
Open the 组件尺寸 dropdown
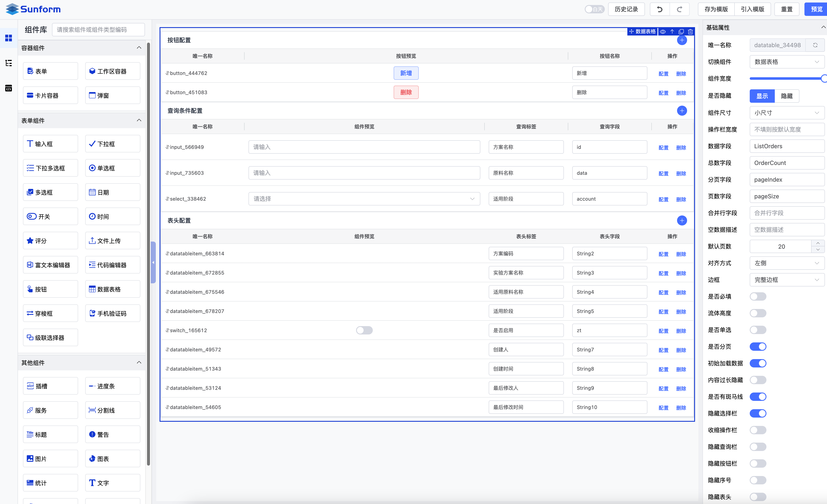(x=787, y=113)
